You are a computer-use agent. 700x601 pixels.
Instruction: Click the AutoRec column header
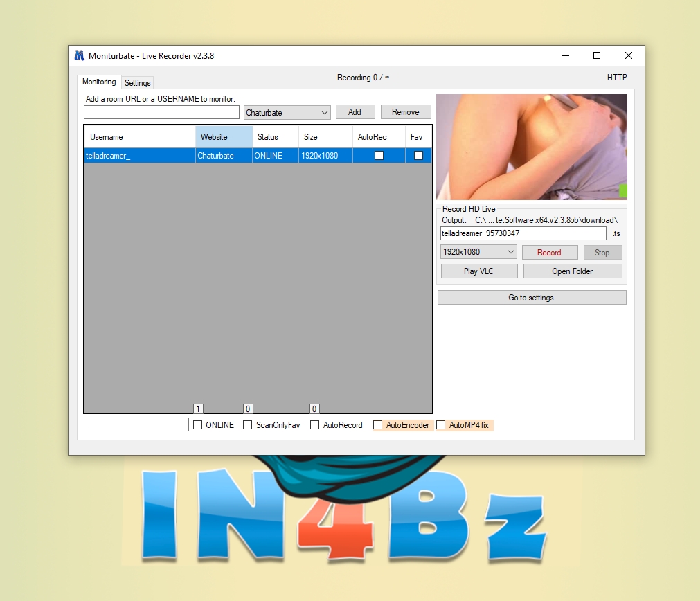(x=379, y=137)
